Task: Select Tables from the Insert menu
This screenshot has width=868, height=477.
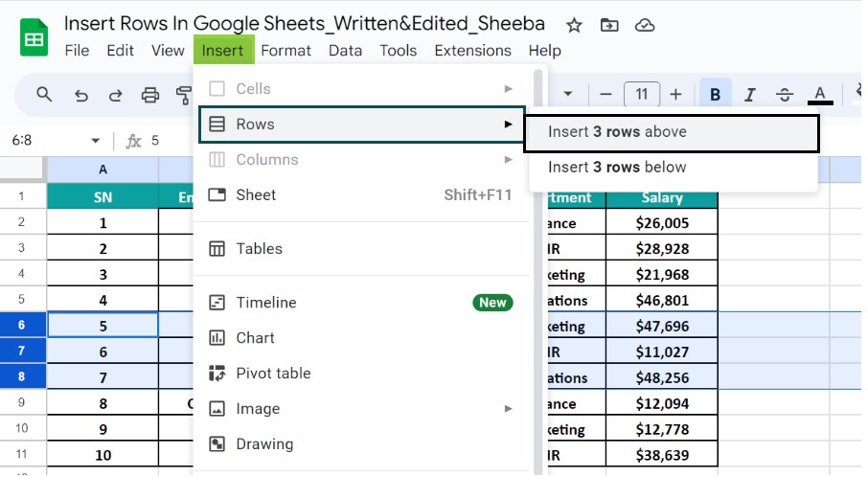Action: tap(361, 248)
